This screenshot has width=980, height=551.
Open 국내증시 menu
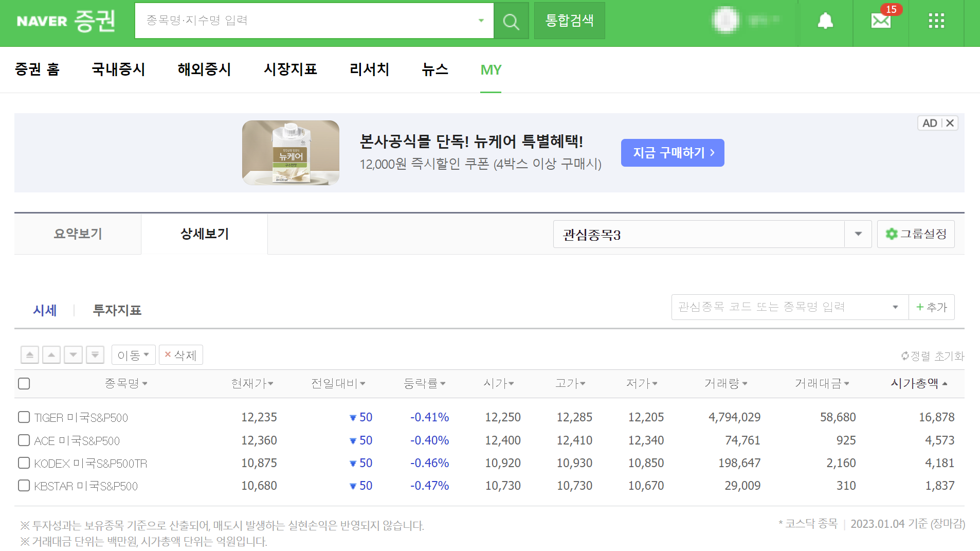click(118, 69)
